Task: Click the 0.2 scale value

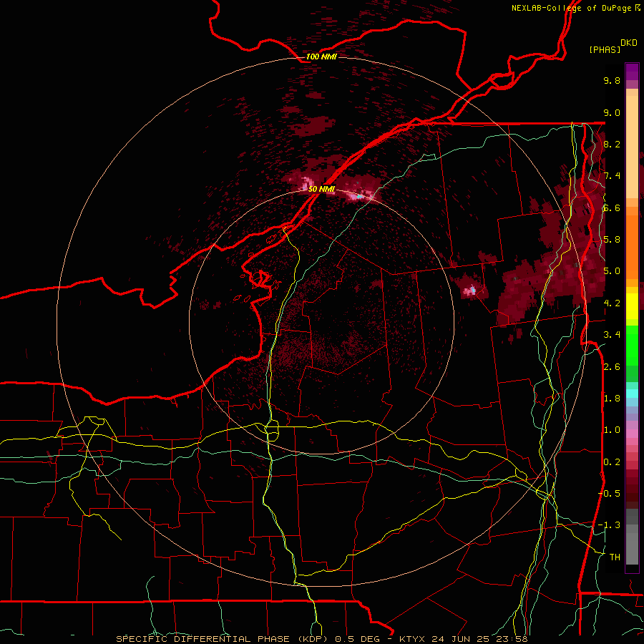Action: [x=612, y=462]
